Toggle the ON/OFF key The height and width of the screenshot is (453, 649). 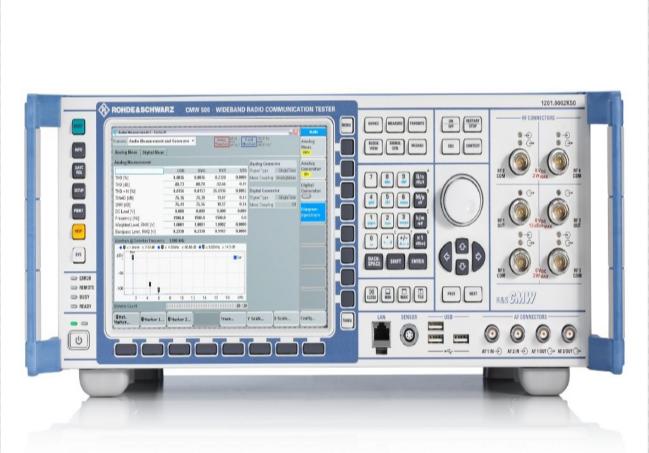[450, 125]
